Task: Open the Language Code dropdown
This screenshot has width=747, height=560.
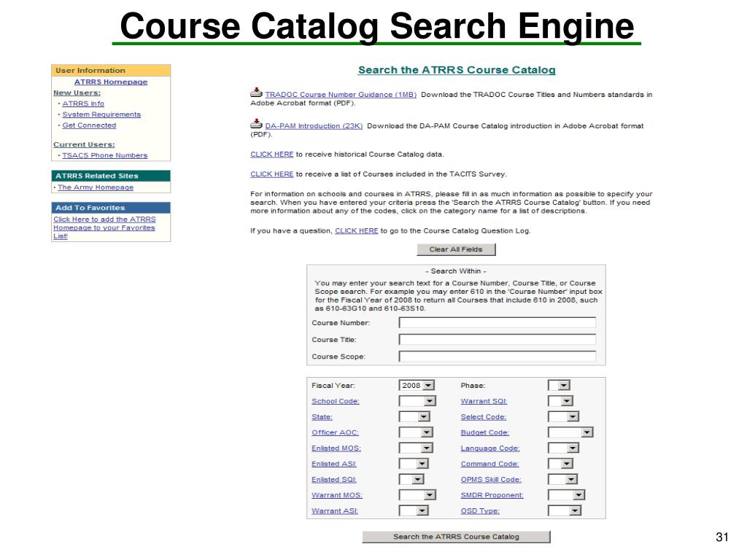Action: pos(564,448)
